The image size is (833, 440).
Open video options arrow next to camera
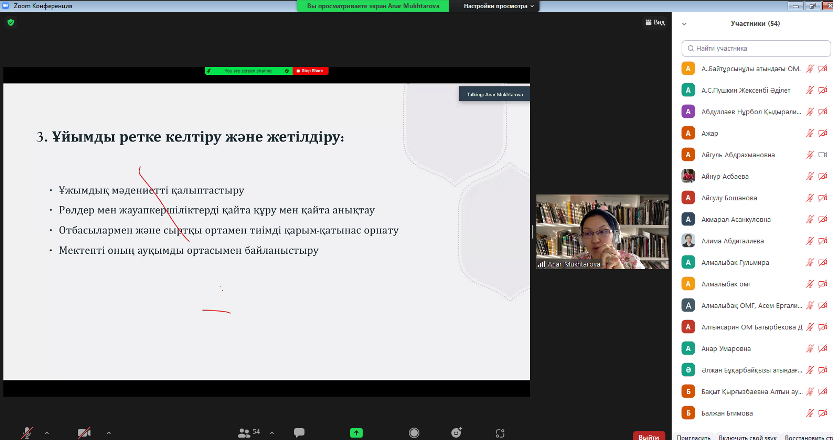pyautogui.click(x=106, y=433)
